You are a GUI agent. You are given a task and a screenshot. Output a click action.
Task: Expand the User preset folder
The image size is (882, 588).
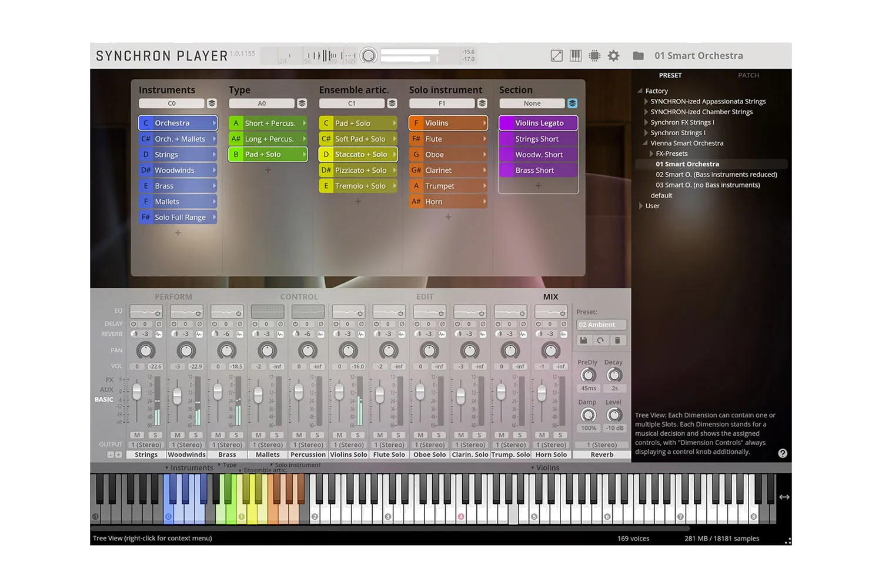(x=641, y=206)
